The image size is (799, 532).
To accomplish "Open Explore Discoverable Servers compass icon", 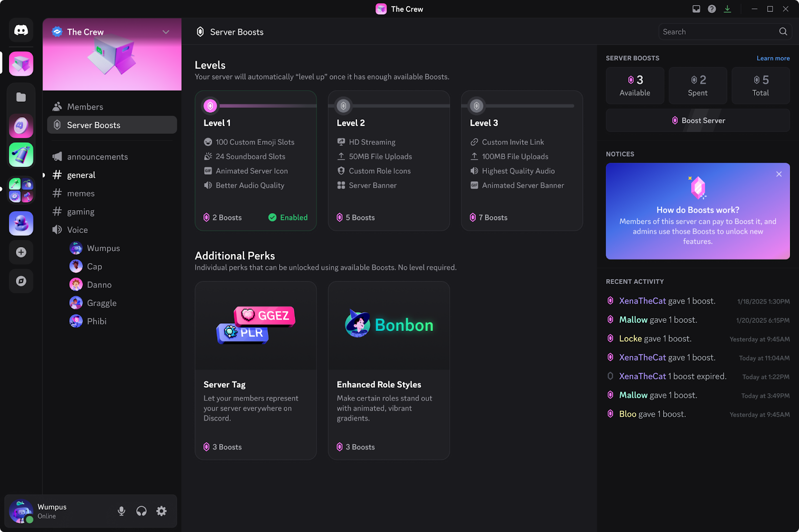I will tap(21, 281).
